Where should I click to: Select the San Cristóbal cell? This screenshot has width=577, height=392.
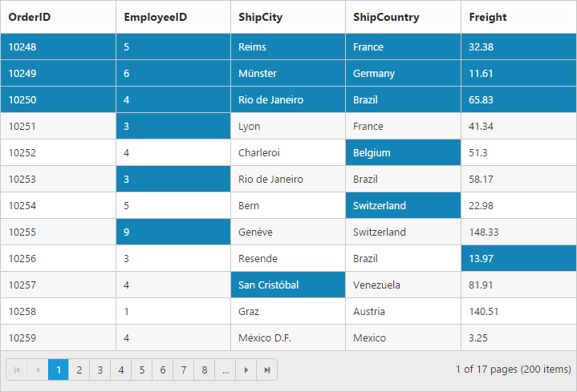(x=287, y=285)
